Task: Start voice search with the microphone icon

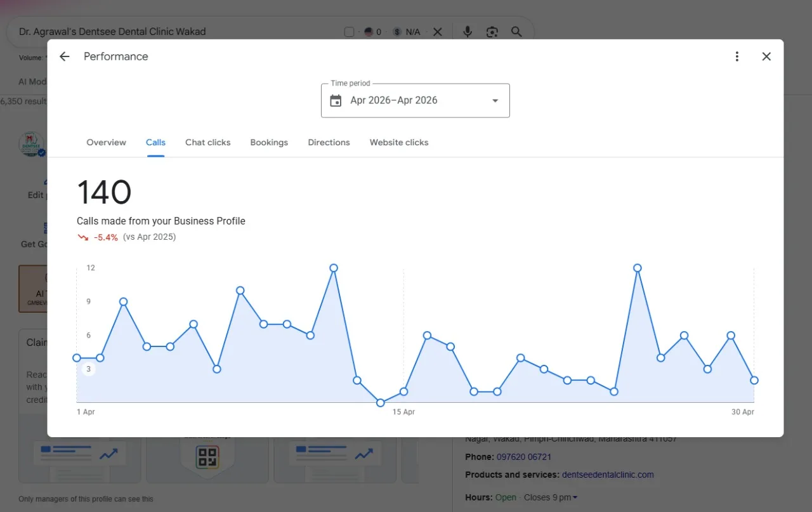Action: [x=468, y=32]
